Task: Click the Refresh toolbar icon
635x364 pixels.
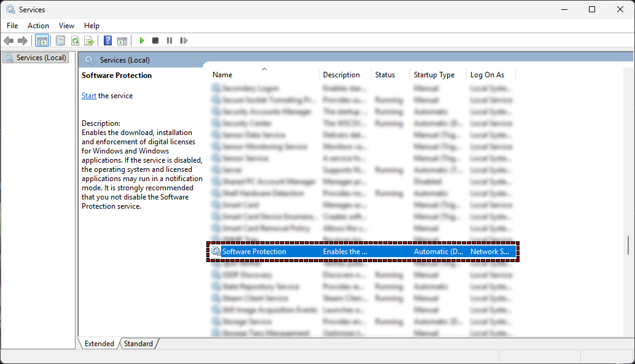Action: coord(75,41)
